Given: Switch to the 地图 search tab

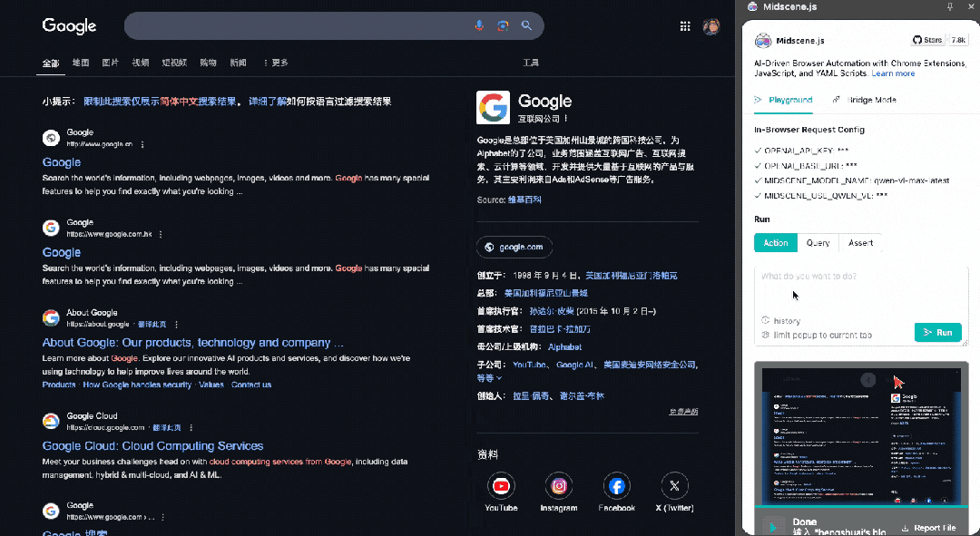Looking at the screenshot, I should [81, 63].
